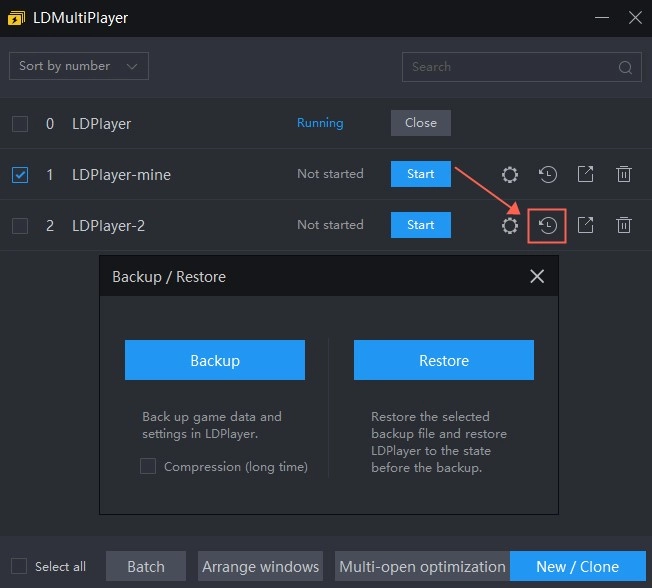Click the Running status label

320,123
